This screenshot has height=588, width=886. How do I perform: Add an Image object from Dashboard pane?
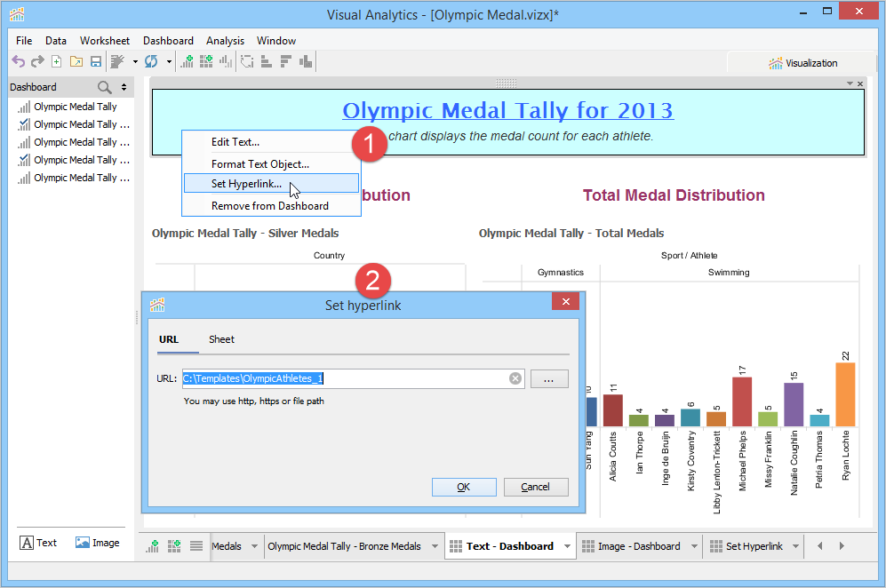click(x=97, y=543)
